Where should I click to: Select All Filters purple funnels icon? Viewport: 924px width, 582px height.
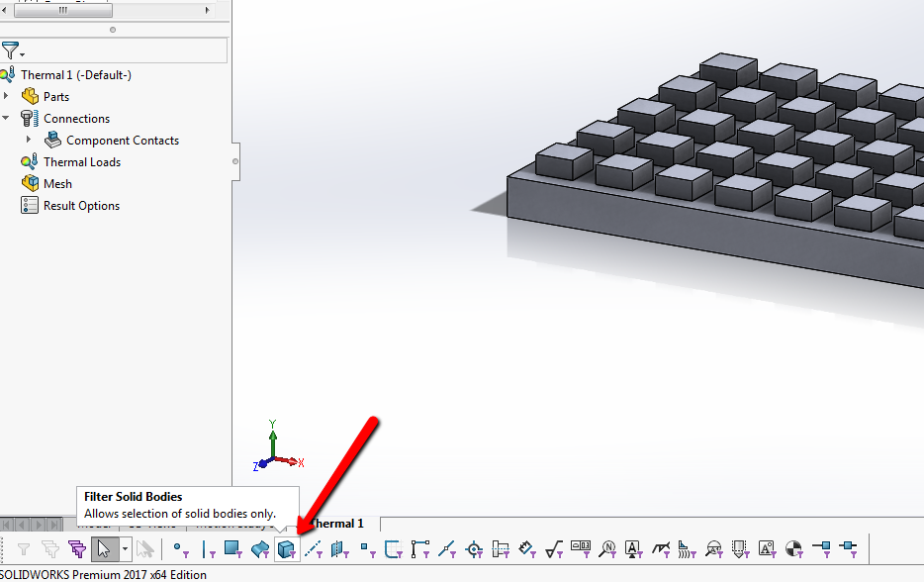(x=77, y=549)
